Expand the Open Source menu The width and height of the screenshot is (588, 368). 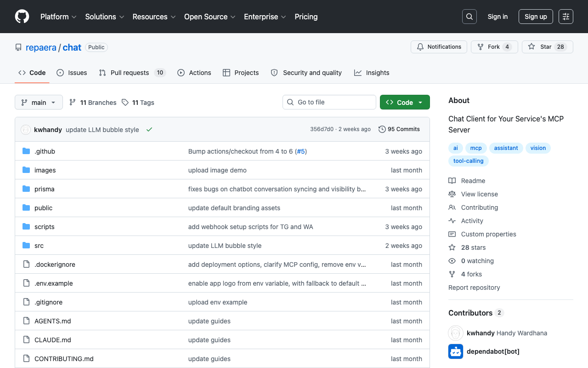point(210,17)
